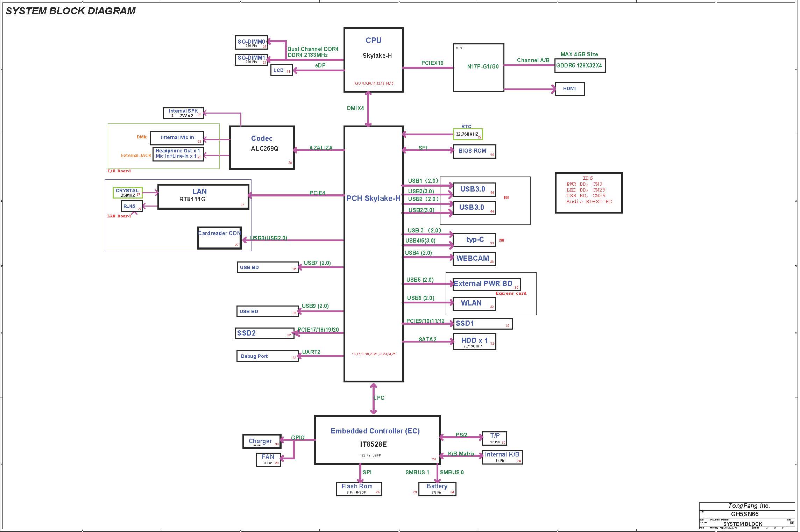Click the Embedded Controller IT8528E block

tap(377, 439)
